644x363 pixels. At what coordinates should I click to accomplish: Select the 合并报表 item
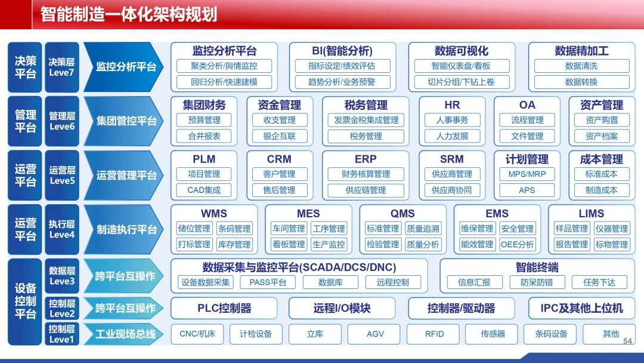tap(204, 136)
